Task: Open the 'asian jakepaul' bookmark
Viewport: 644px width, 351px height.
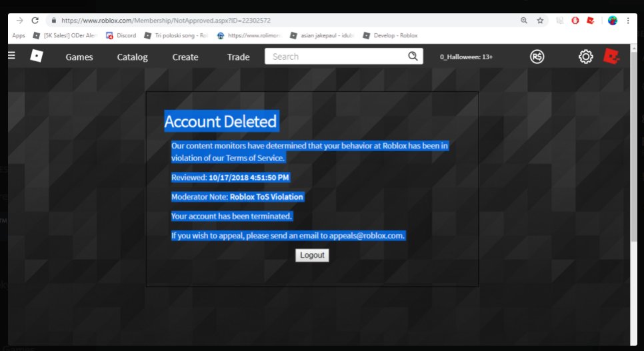Action: click(x=321, y=36)
